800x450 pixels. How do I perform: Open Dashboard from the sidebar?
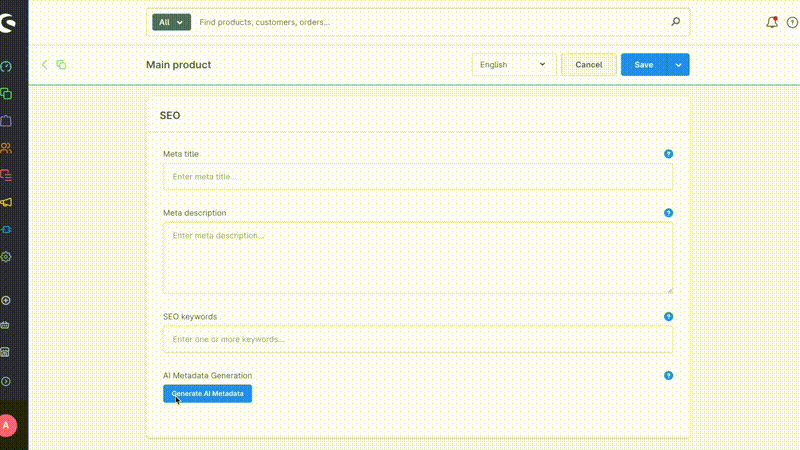click(x=6, y=67)
